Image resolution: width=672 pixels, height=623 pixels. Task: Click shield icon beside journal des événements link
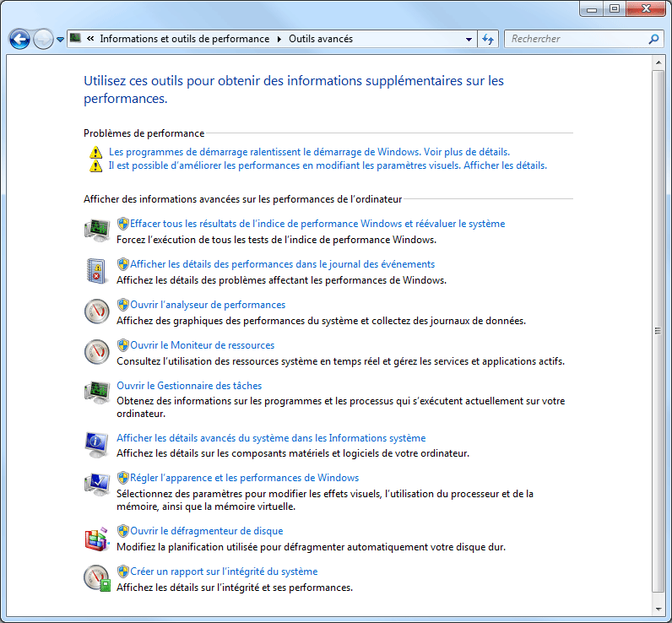click(x=123, y=264)
